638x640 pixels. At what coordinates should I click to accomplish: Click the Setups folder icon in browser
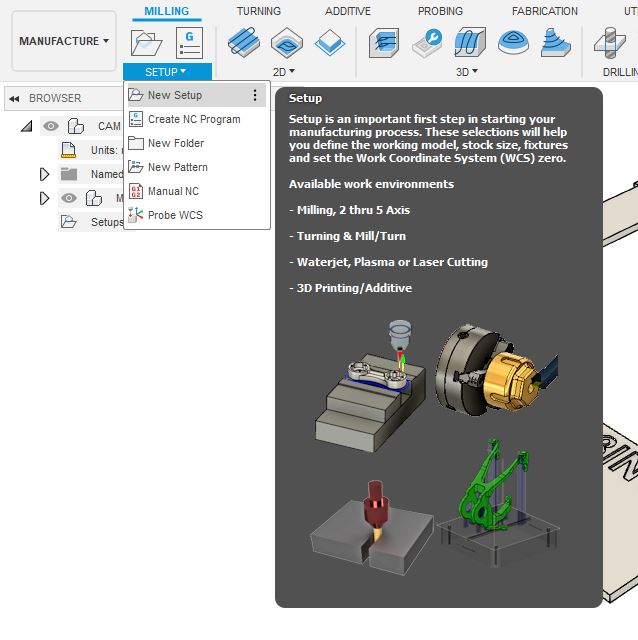(x=69, y=222)
